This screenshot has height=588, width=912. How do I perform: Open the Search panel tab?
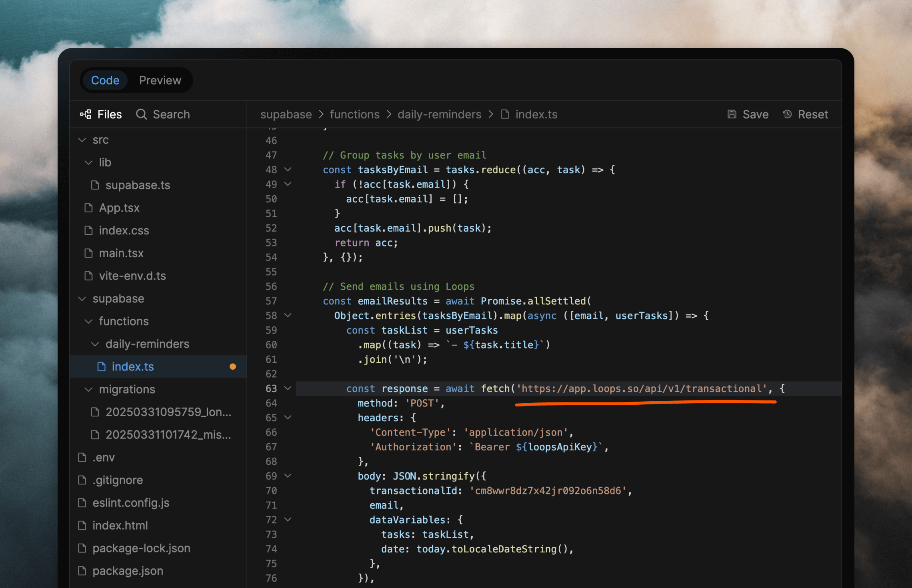[x=163, y=114]
